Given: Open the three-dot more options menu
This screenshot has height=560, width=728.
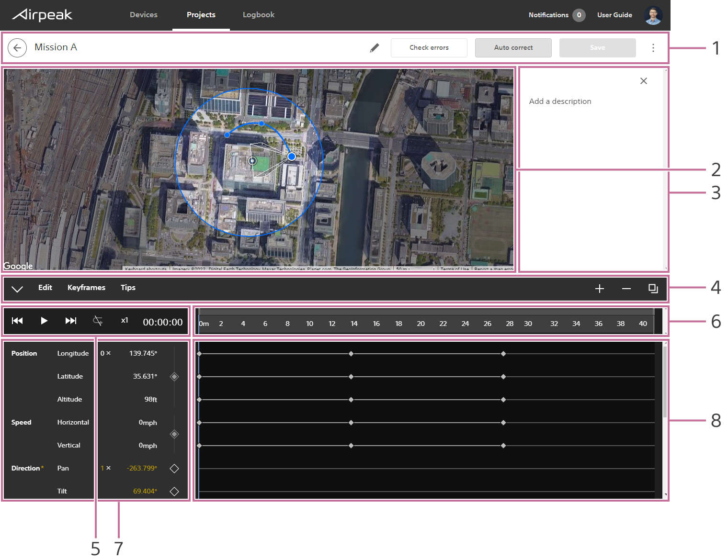Looking at the screenshot, I should 653,47.
